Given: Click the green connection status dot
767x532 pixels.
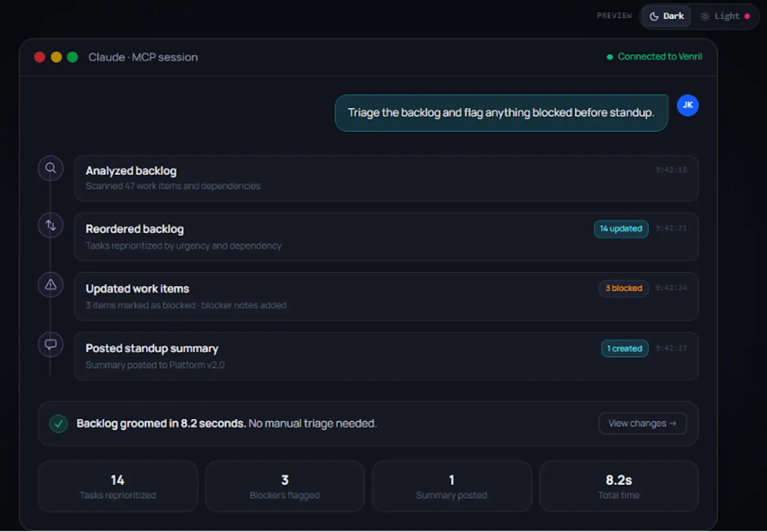Looking at the screenshot, I should (610, 57).
